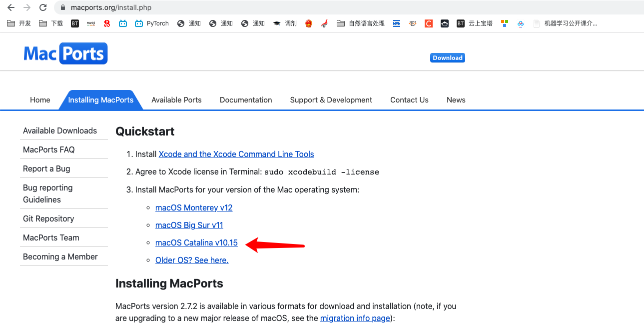The width and height of the screenshot is (644, 331).
Task: Click the red bird bookmark icon
Action: click(325, 23)
